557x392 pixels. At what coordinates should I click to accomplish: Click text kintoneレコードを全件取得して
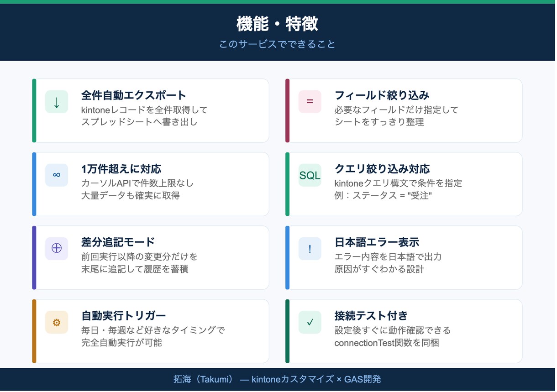[x=144, y=110]
